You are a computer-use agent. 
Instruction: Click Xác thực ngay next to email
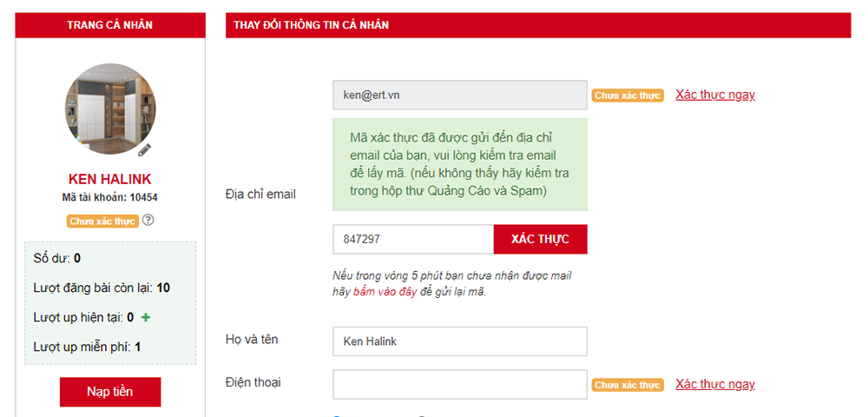715,95
